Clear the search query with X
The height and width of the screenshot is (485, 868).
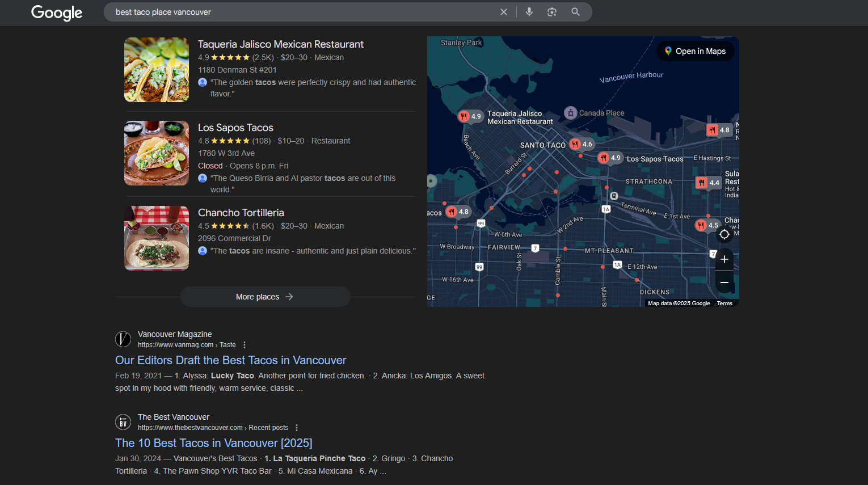click(503, 12)
